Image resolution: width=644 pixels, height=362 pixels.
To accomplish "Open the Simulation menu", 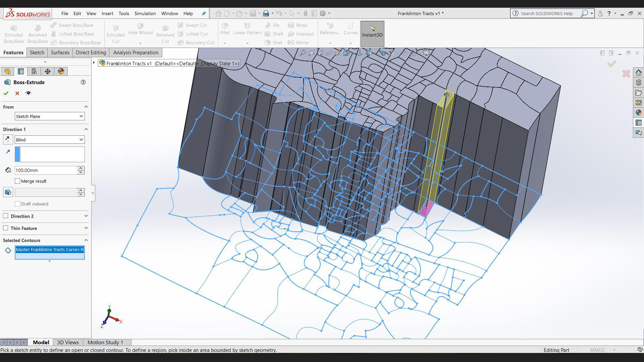I will [x=145, y=13].
